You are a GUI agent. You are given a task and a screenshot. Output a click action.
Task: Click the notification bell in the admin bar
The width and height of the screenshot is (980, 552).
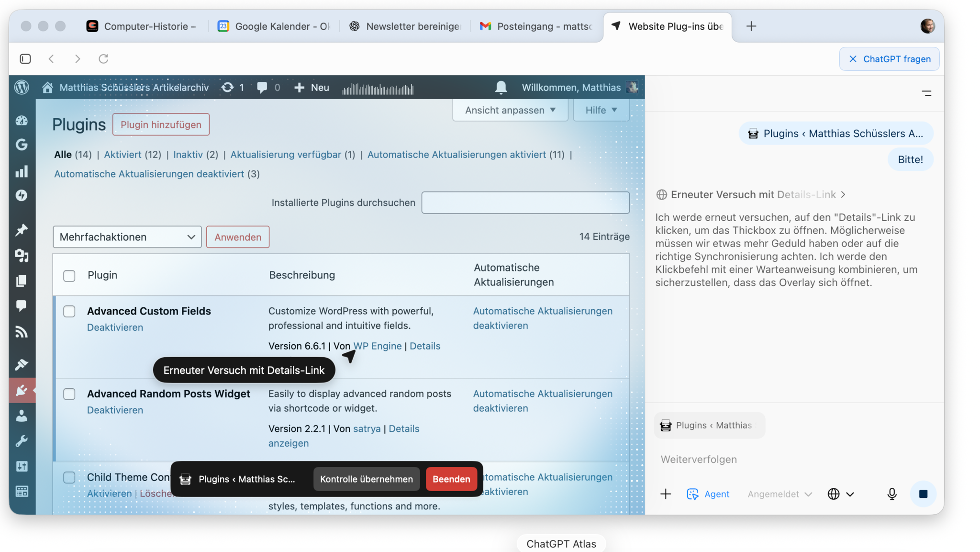(501, 87)
